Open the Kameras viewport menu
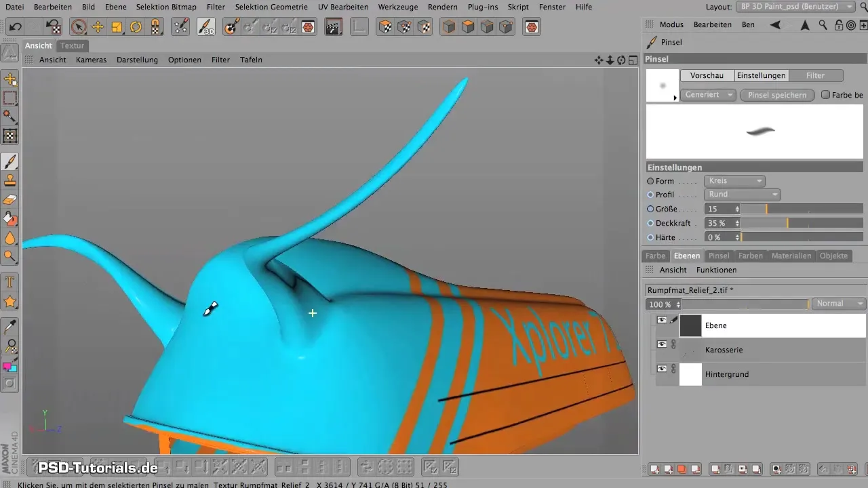This screenshot has height=488, width=868. click(x=92, y=60)
